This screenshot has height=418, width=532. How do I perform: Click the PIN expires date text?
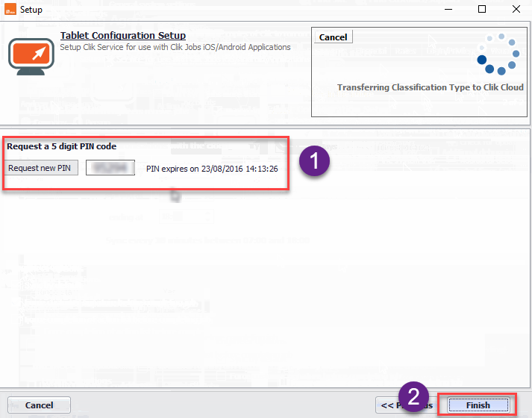point(212,169)
